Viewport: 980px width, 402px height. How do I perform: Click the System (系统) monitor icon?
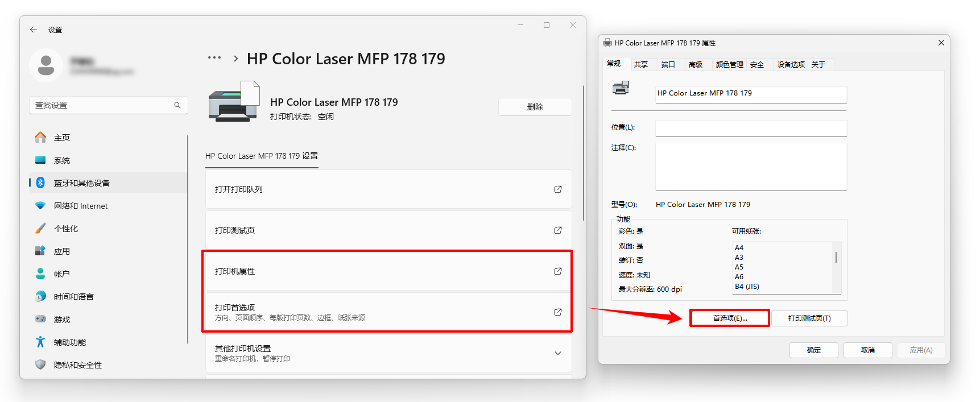click(40, 160)
